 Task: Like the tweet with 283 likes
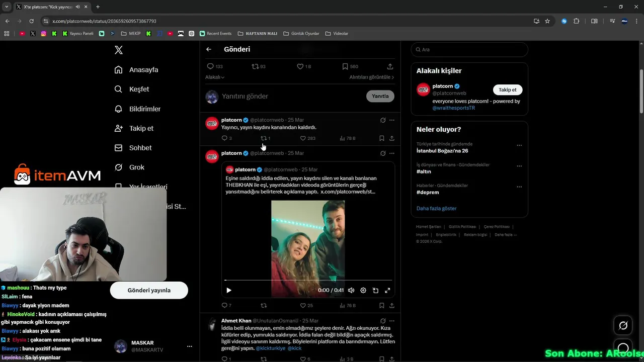(x=307, y=138)
